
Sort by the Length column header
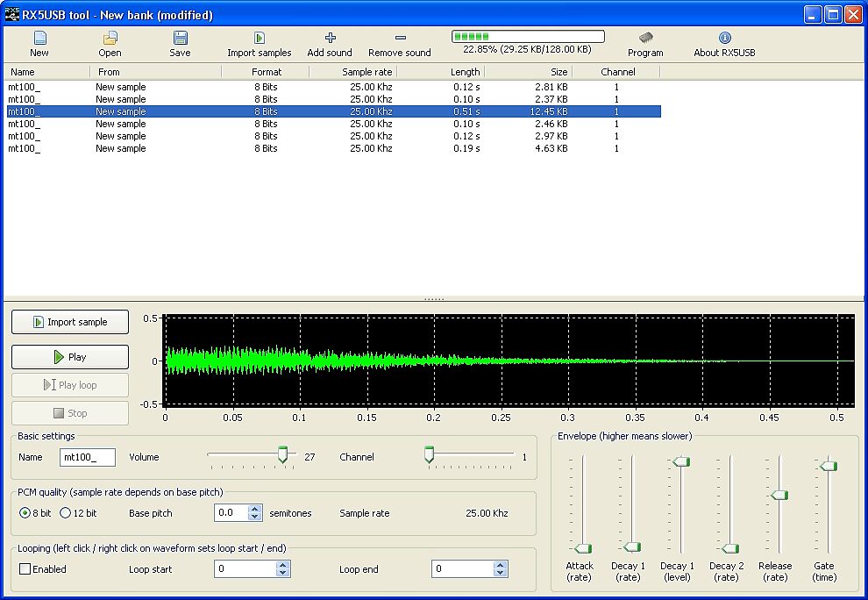[x=441, y=72]
